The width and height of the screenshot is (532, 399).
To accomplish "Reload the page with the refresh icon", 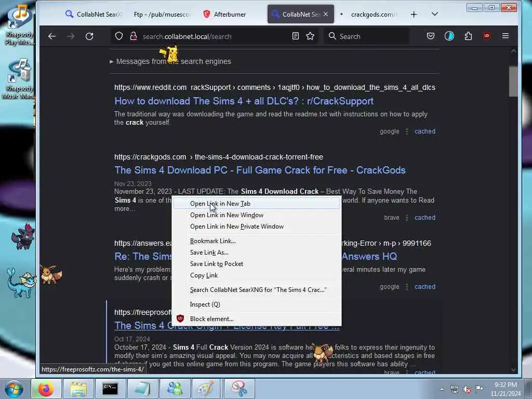I will [89, 36].
